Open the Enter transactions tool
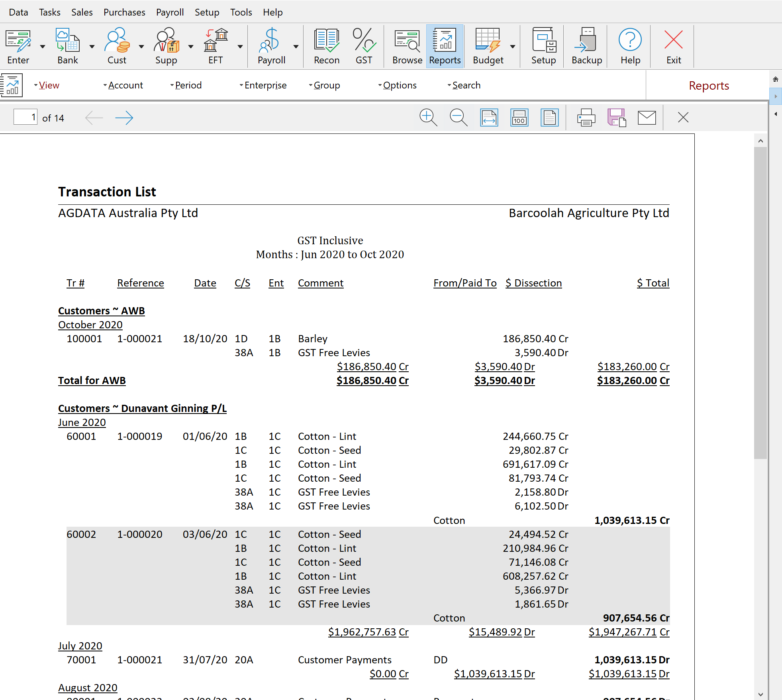Viewport: 782px width, 700px height. coord(18,46)
